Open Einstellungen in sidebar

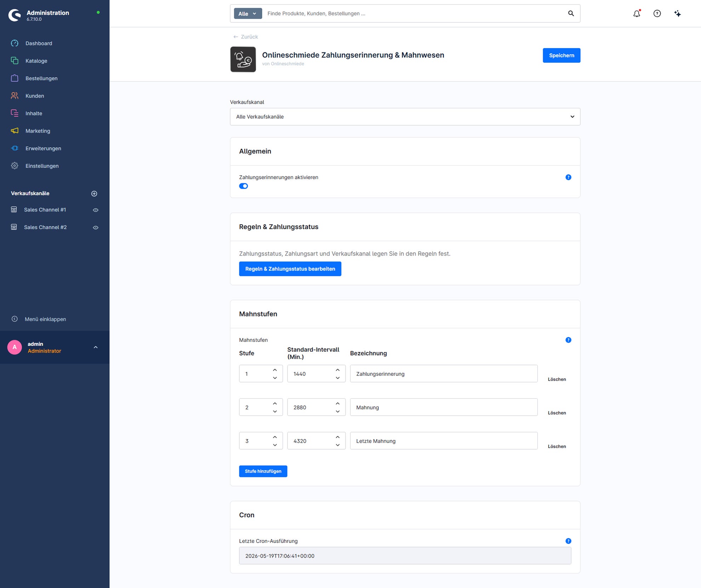[x=42, y=166]
